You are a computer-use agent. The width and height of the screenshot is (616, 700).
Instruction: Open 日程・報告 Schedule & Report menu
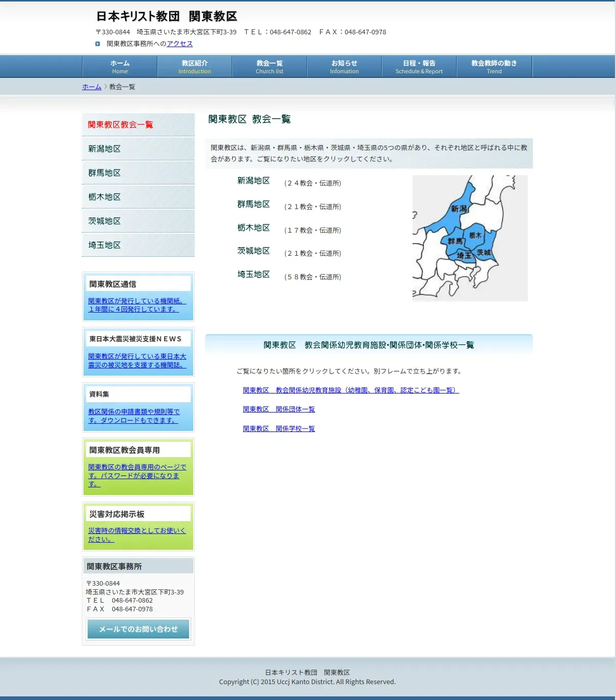click(419, 67)
